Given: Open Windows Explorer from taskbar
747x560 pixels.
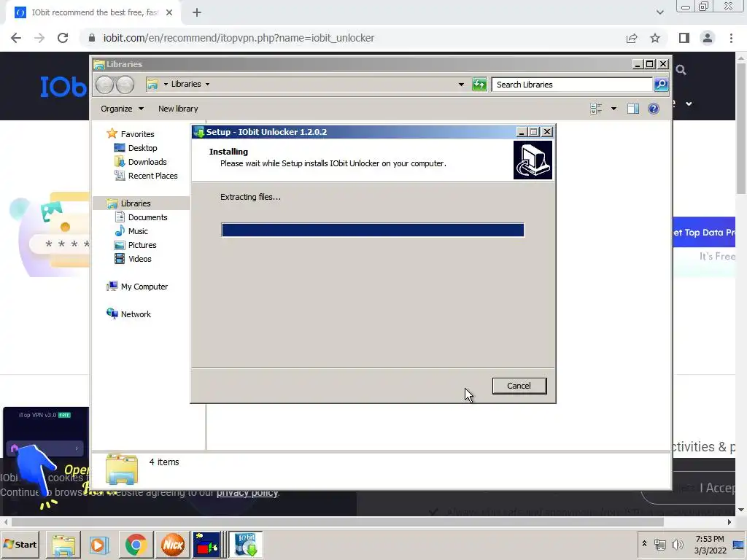Looking at the screenshot, I should (63, 545).
